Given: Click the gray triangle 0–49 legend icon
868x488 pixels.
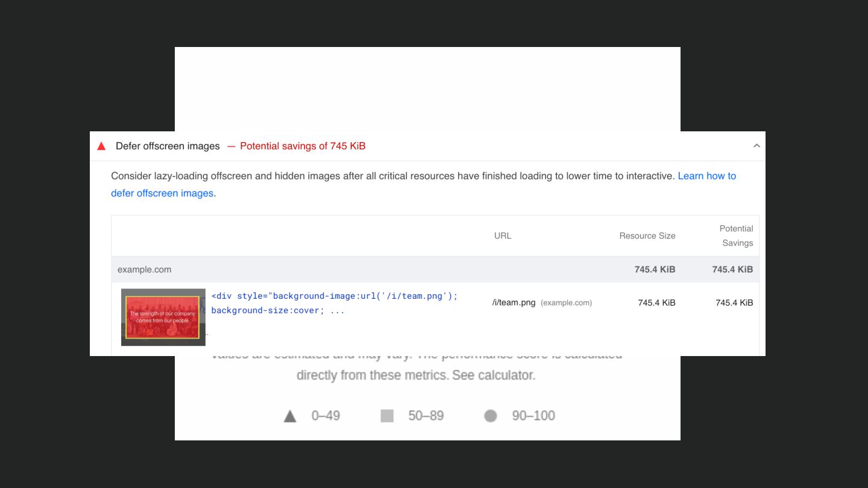Looking at the screenshot, I should [290, 416].
